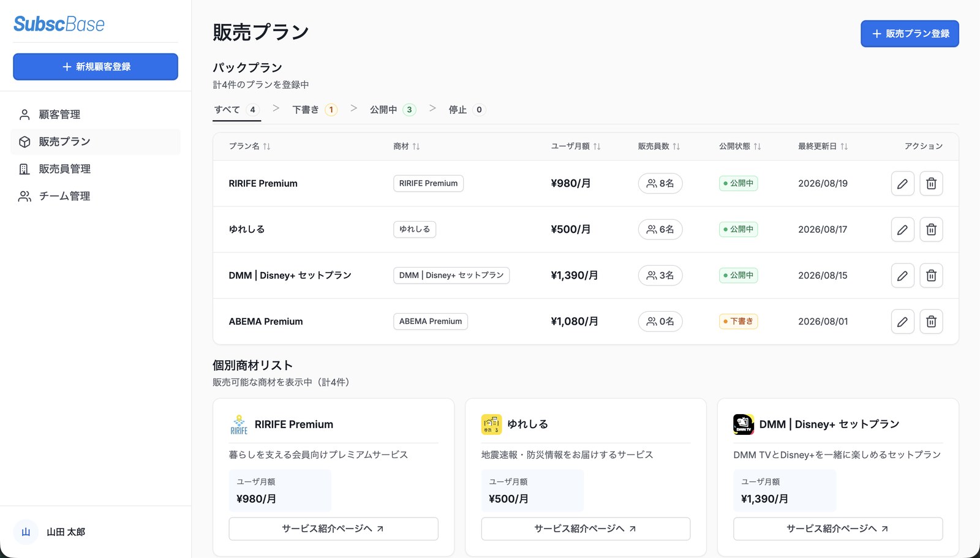Click the 新規顧客登録 button

[x=96, y=67]
